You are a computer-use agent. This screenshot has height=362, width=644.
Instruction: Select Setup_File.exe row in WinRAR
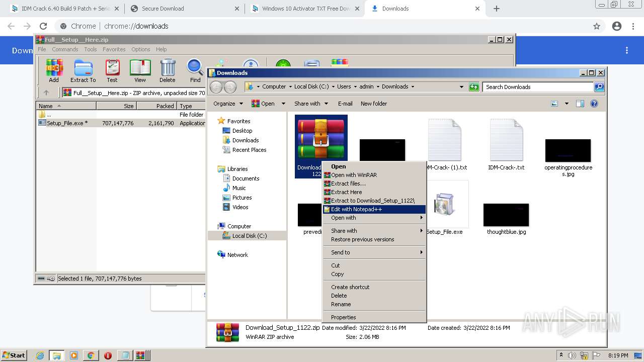tap(121, 123)
